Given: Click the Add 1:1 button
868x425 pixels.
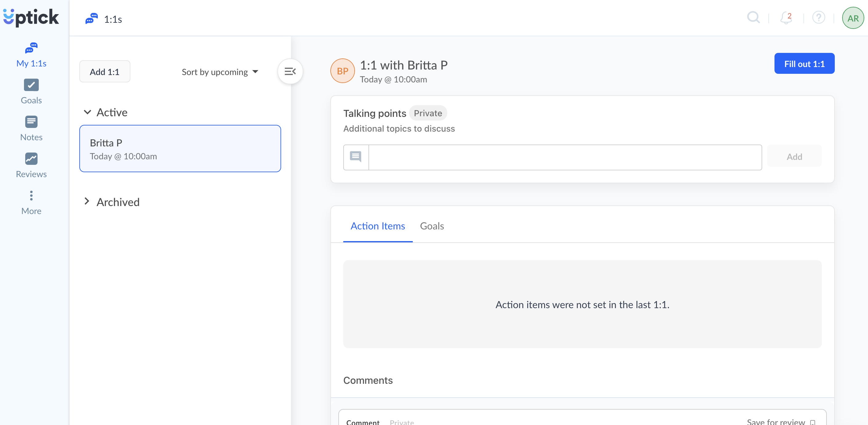Looking at the screenshot, I should click(x=105, y=72).
